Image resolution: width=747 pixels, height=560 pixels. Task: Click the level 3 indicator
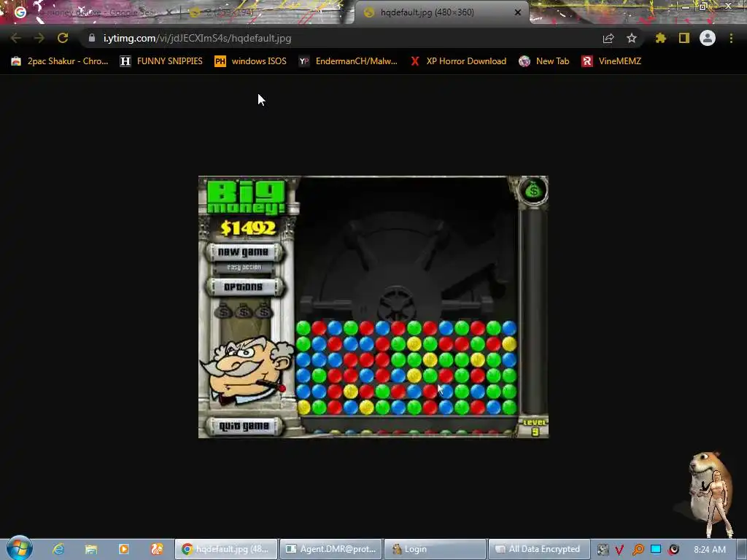pyautogui.click(x=535, y=427)
